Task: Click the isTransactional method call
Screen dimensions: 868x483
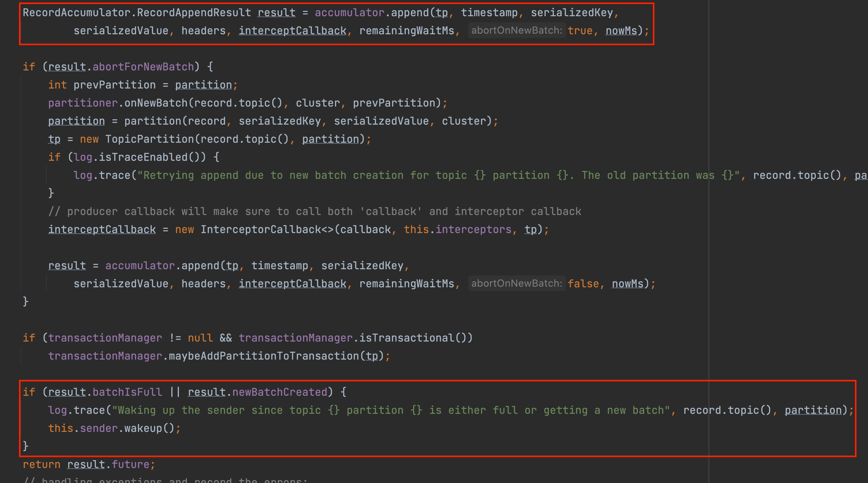Action: pyautogui.click(x=406, y=337)
